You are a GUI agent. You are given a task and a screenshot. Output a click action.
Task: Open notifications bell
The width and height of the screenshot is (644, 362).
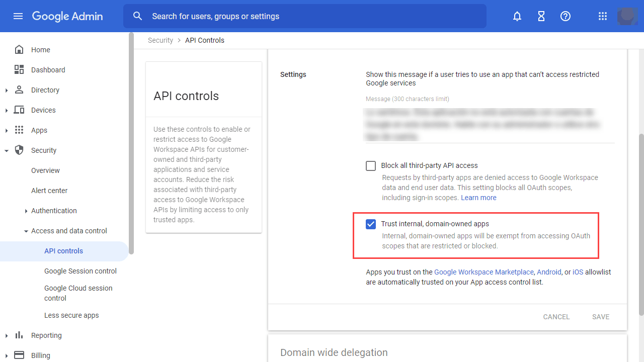tap(517, 16)
